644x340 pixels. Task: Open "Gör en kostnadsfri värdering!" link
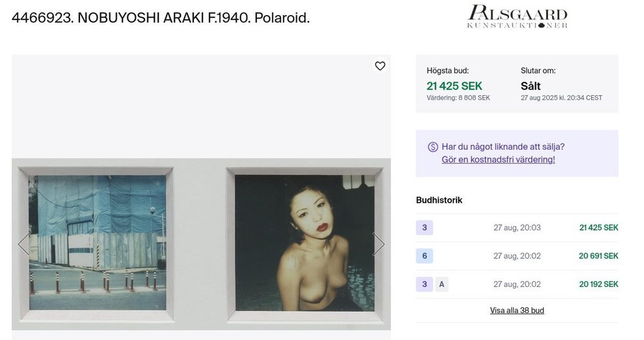(498, 160)
